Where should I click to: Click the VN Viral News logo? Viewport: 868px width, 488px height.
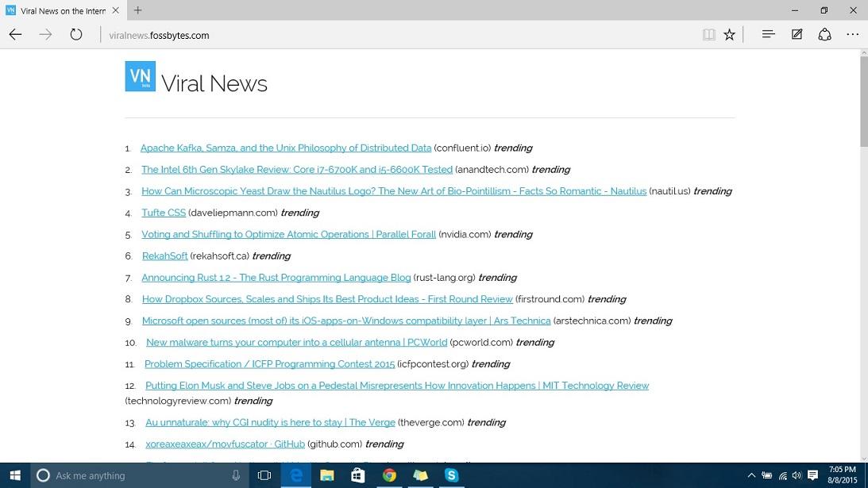[141, 77]
